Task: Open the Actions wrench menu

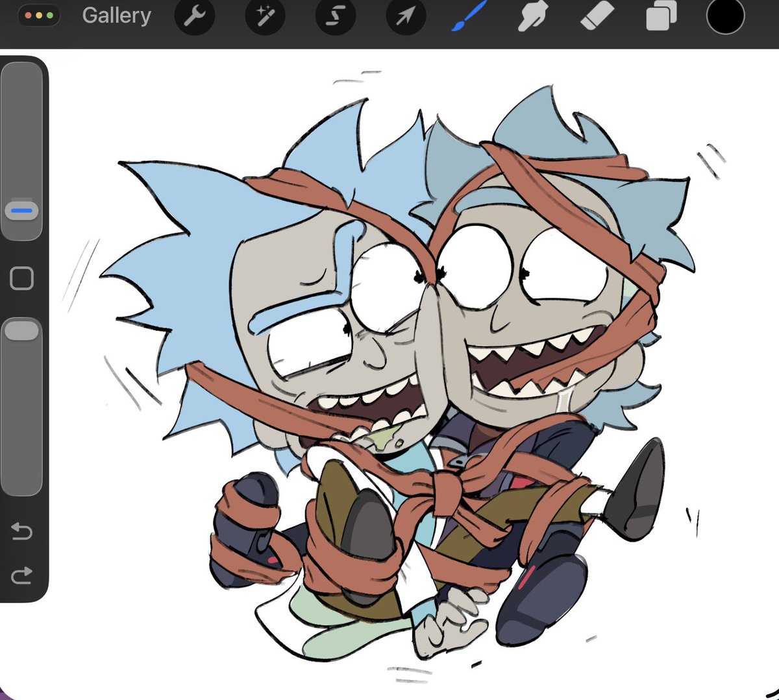Action: click(195, 16)
